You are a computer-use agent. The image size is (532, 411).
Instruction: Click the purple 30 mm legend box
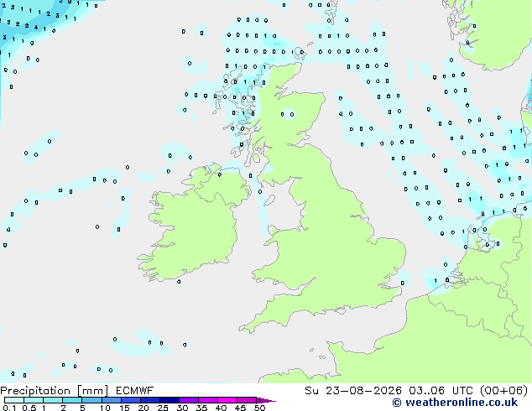coord(189,400)
